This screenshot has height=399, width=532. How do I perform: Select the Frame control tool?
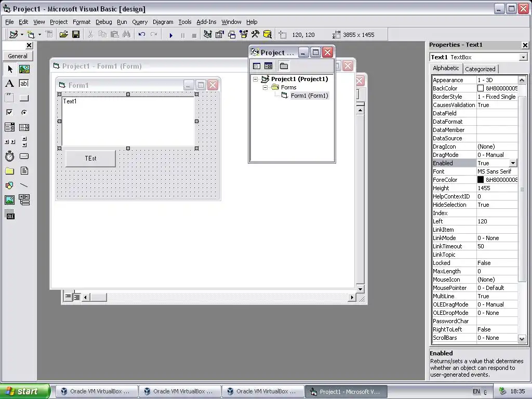coord(10,98)
